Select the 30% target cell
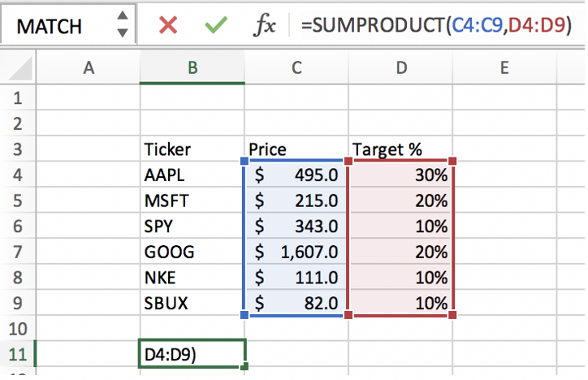The image size is (588, 380). 400,175
